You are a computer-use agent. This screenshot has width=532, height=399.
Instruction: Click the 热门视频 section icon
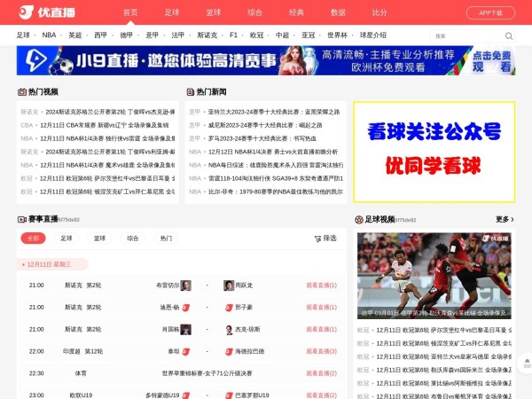pyautogui.click(x=21, y=91)
